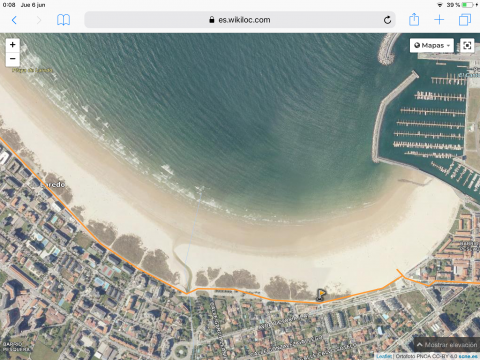
Task: Open the share sheet icon
Action: tap(414, 19)
